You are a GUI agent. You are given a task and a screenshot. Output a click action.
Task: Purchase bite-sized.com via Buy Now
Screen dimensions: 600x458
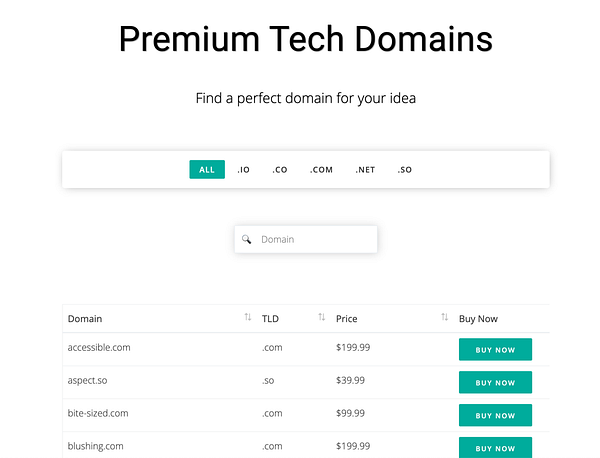tap(495, 415)
